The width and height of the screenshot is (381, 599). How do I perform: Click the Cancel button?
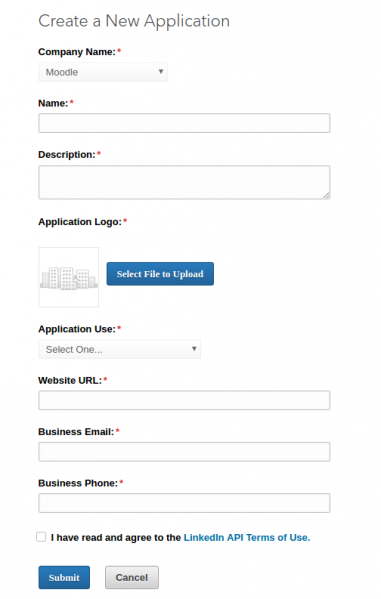tap(132, 577)
